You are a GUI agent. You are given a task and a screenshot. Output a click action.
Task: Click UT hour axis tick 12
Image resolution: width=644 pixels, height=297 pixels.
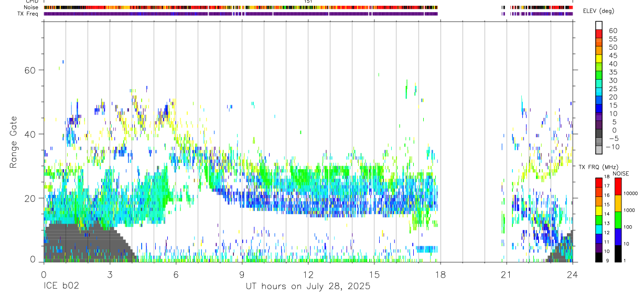coord(308,274)
